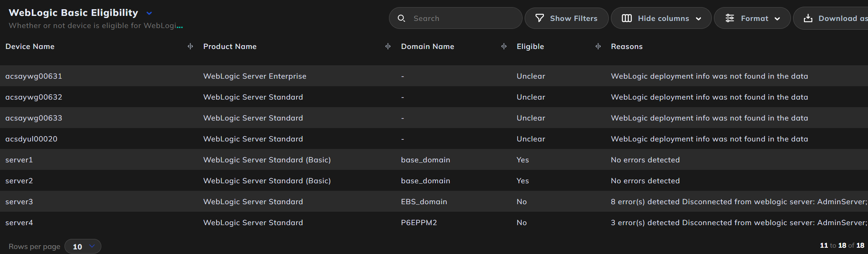Expand the Hide columns dropdown arrow
The height and width of the screenshot is (254, 868).
tap(698, 19)
